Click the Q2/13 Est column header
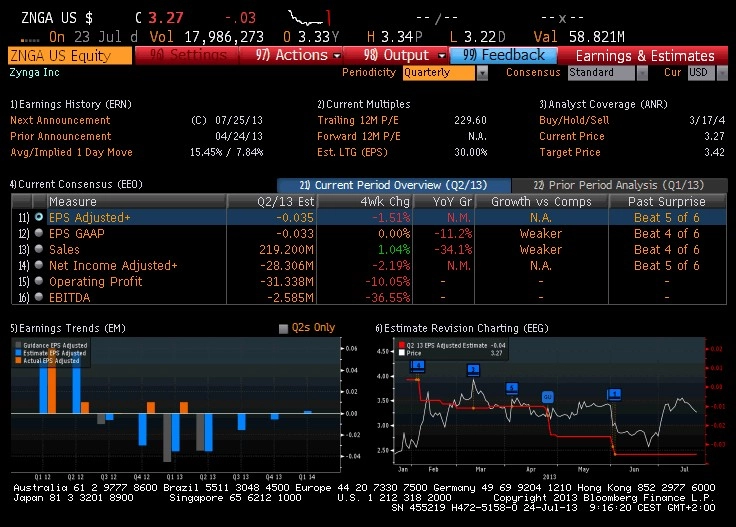Screen dimensions: 736x527 tap(272, 201)
